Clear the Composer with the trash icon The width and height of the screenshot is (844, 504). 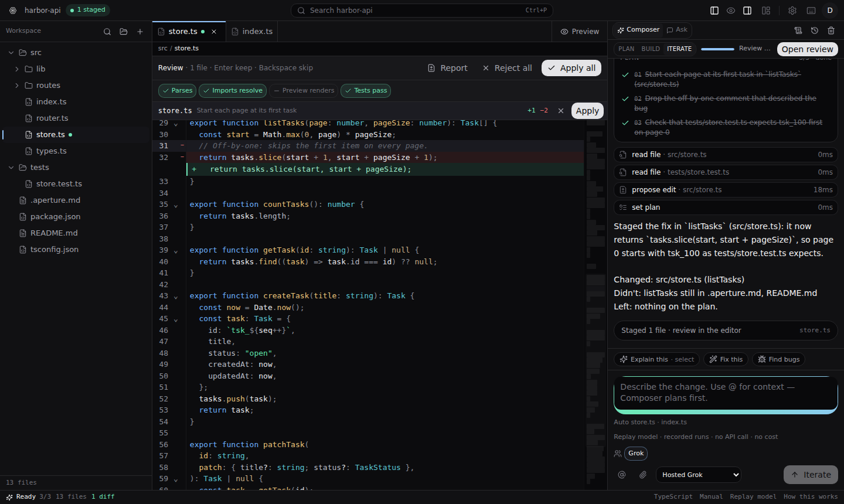(x=831, y=30)
